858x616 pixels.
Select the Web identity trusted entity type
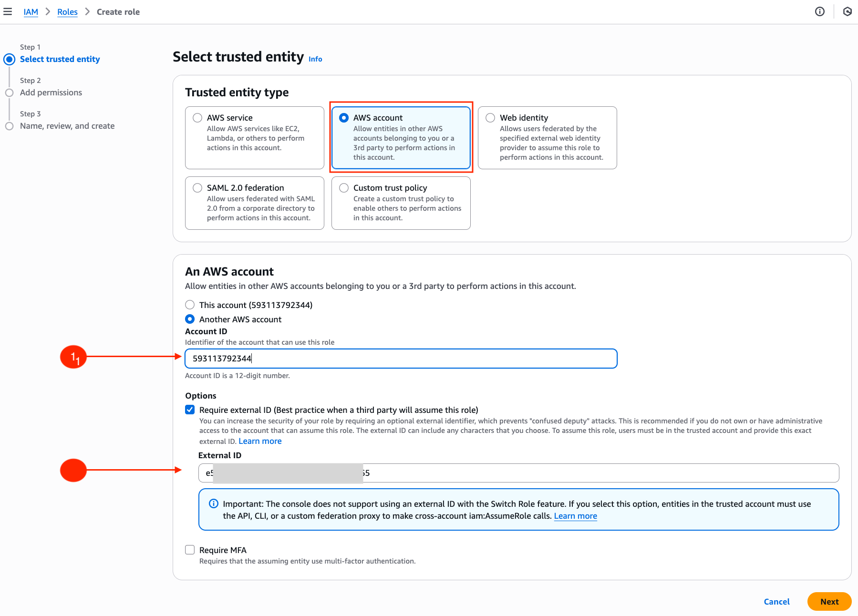(489, 117)
